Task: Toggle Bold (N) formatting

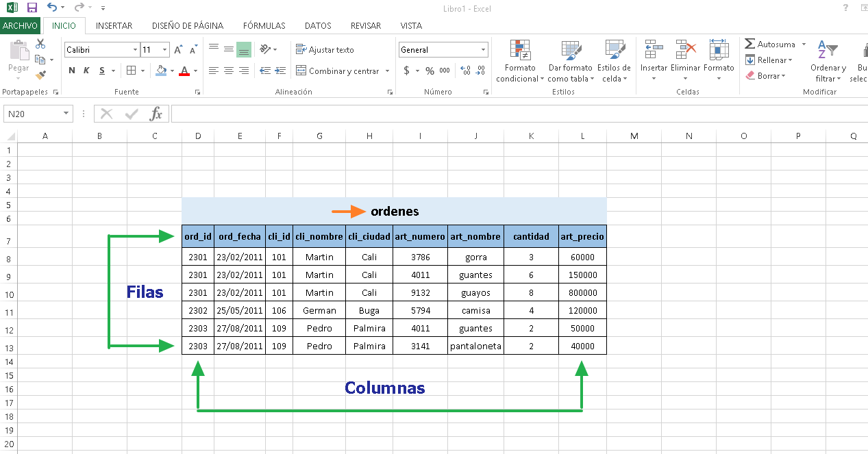Action: pyautogui.click(x=72, y=71)
